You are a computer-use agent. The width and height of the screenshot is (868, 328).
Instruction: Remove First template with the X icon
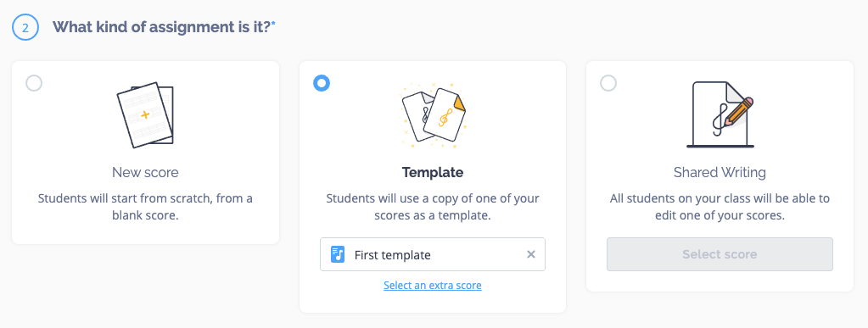[531, 254]
